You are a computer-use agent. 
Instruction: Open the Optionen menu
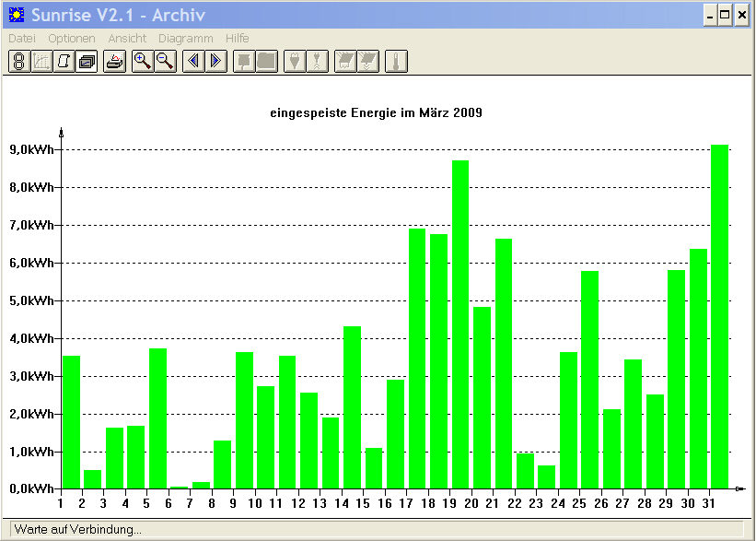[x=71, y=38]
